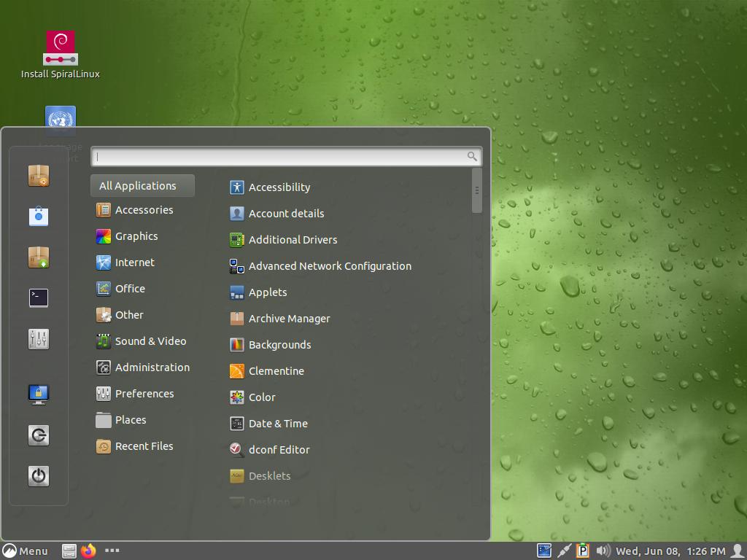The image size is (747, 560).
Task: Click the Menu button on the panel
Action: [x=26, y=551]
